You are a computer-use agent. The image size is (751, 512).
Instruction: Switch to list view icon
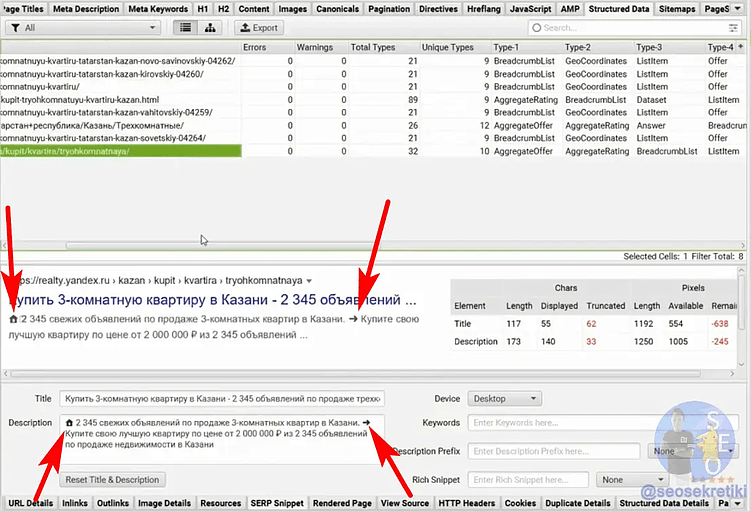pos(185,28)
